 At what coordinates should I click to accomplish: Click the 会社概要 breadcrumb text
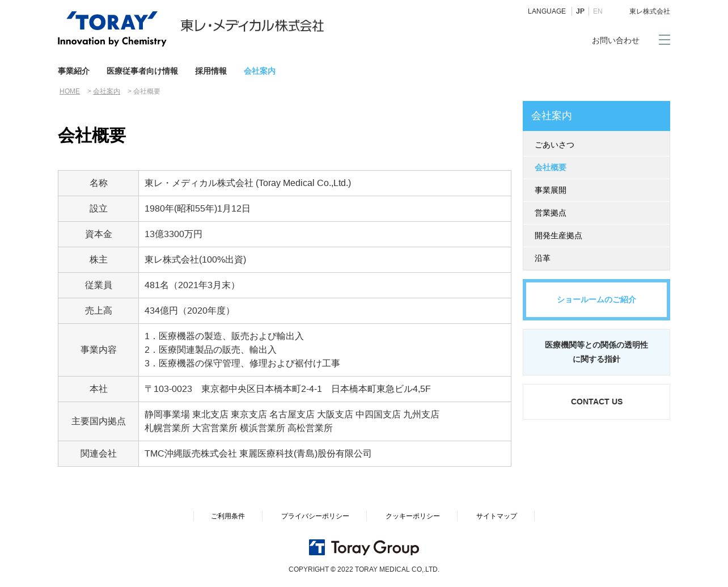click(x=147, y=91)
